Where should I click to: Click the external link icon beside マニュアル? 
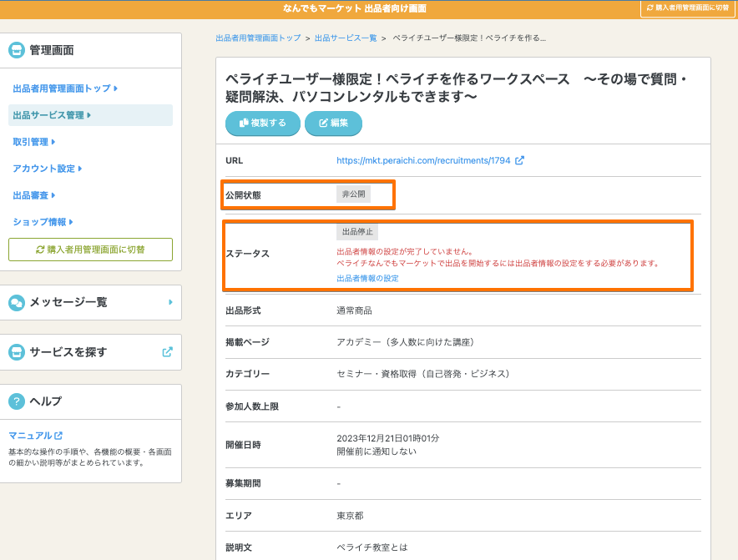58,436
